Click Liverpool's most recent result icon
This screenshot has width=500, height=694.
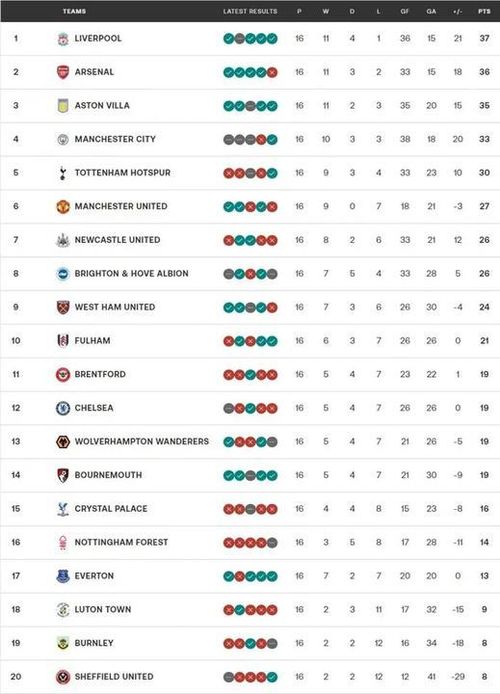(272, 39)
